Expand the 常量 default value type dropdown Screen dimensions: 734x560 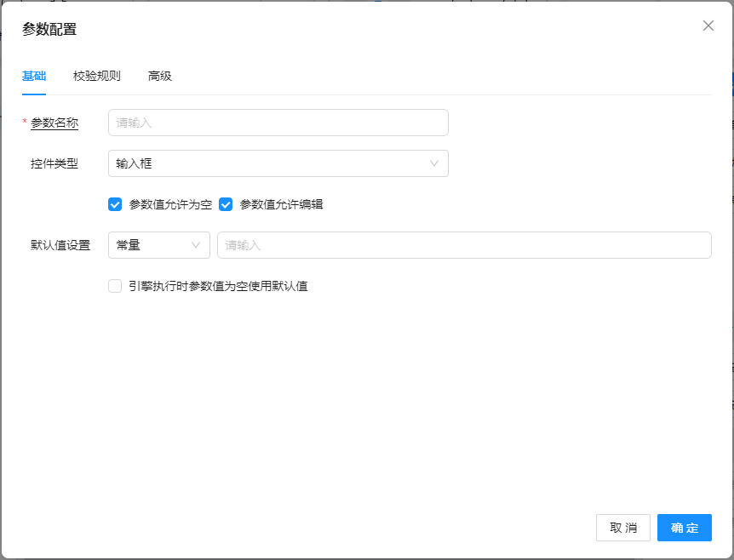(x=153, y=245)
